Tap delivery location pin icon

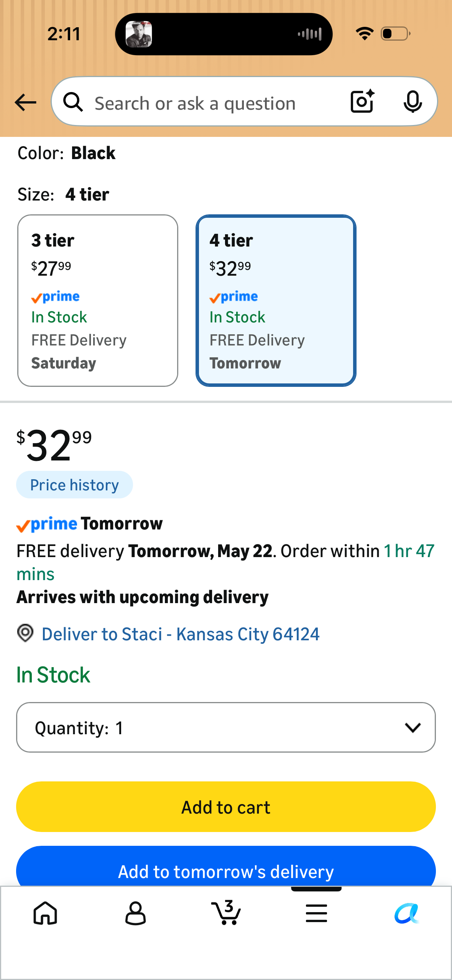25,633
